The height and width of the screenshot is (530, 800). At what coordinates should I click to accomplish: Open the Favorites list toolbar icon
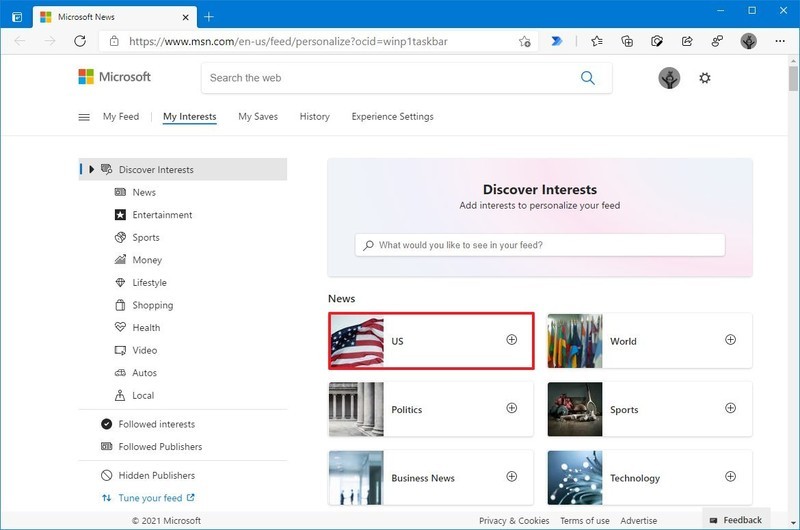[x=597, y=41]
